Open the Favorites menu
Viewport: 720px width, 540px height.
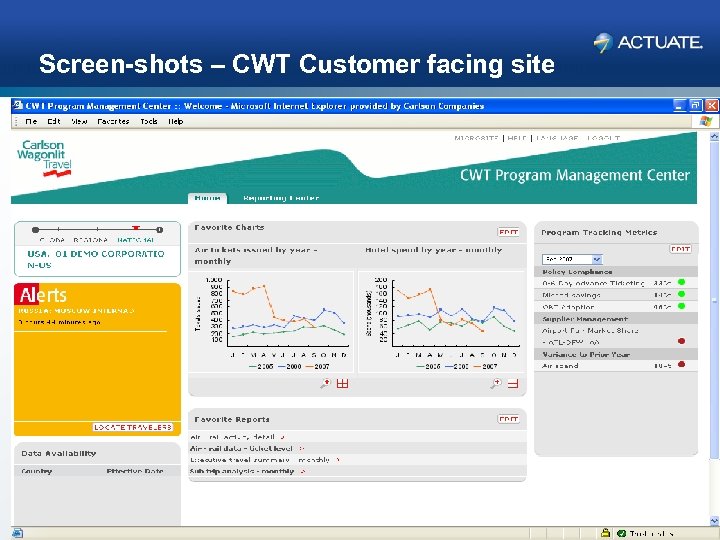(113, 121)
